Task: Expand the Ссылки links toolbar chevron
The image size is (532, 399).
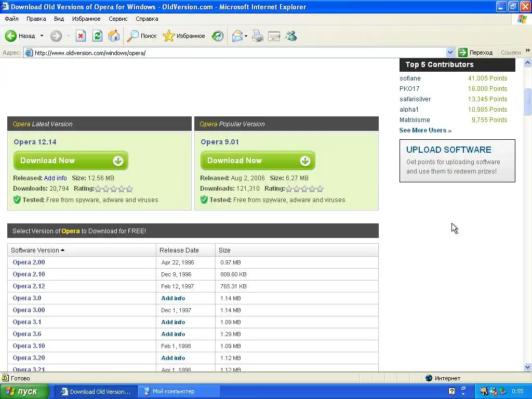Action: (528, 50)
